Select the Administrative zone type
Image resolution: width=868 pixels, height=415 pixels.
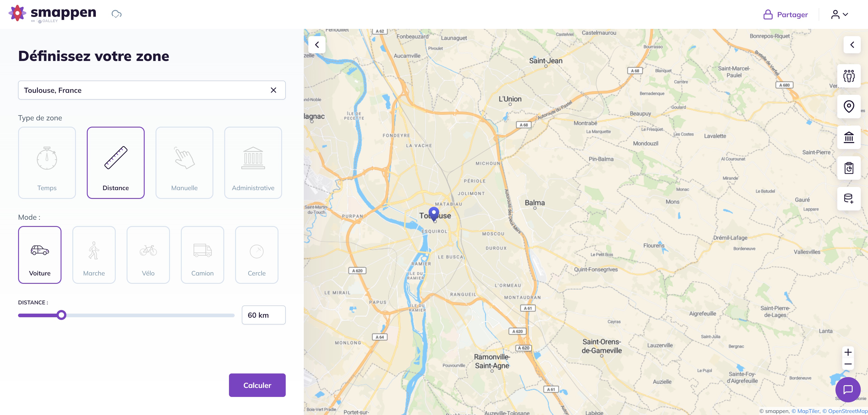coord(253,163)
